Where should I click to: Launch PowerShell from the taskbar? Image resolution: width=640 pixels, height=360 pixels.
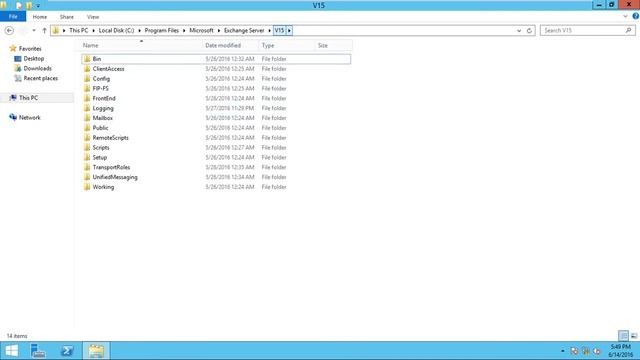[67, 351]
